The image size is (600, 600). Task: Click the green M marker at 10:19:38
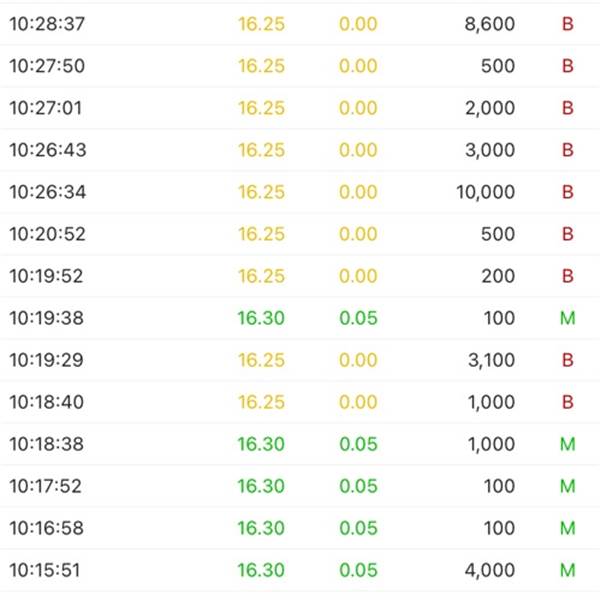568,318
